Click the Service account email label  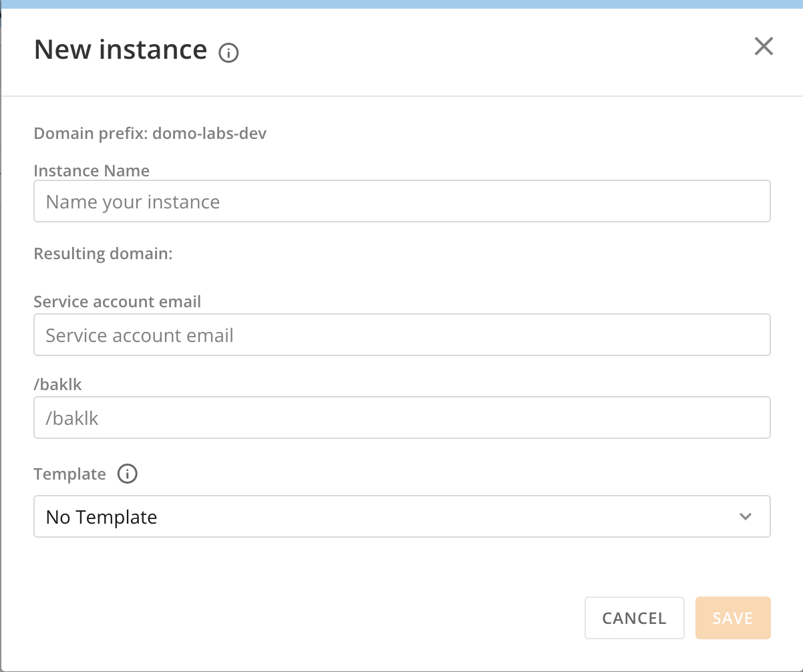pyautogui.click(x=117, y=301)
